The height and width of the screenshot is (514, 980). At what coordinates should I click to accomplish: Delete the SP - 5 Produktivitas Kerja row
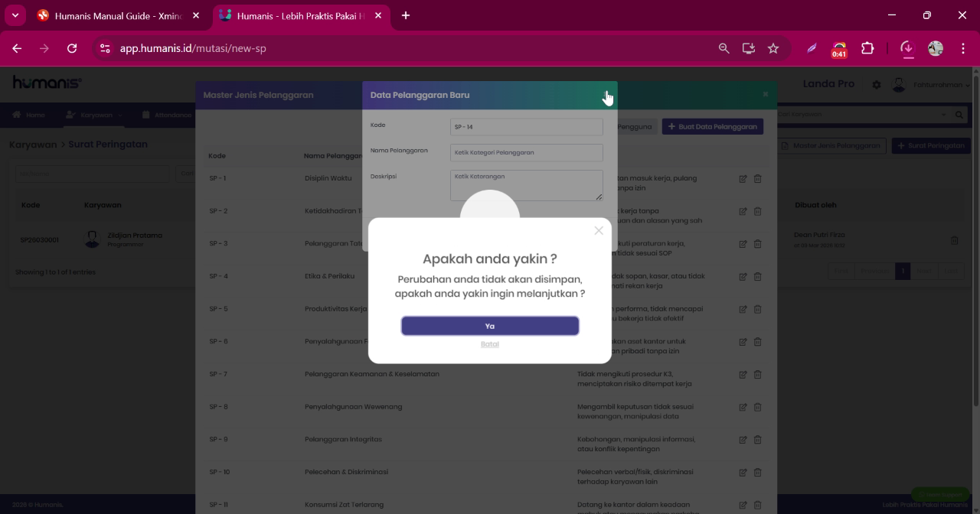758,309
